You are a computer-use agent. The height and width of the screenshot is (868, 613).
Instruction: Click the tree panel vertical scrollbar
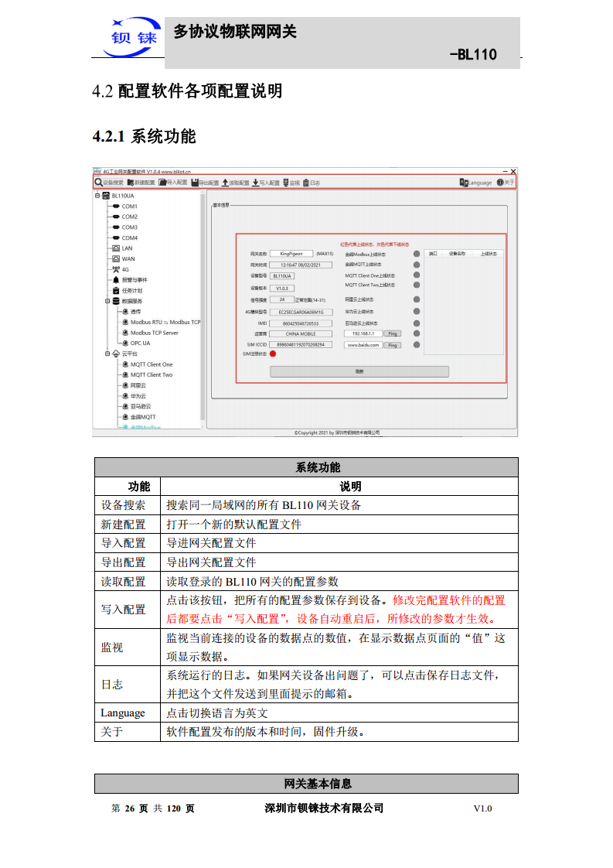coord(203,309)
